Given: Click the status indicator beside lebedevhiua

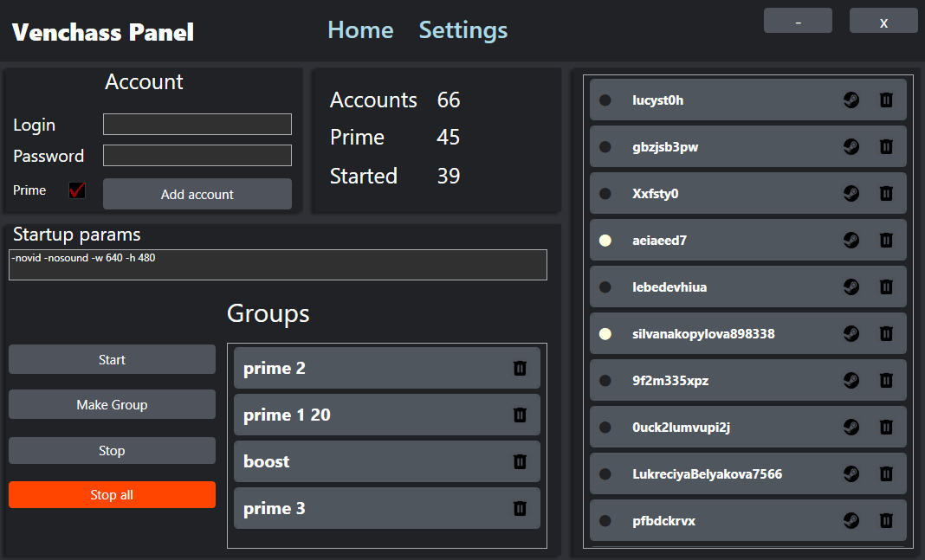Looking at the screenshot, I should pyautogui.click(x=605, y=286).
